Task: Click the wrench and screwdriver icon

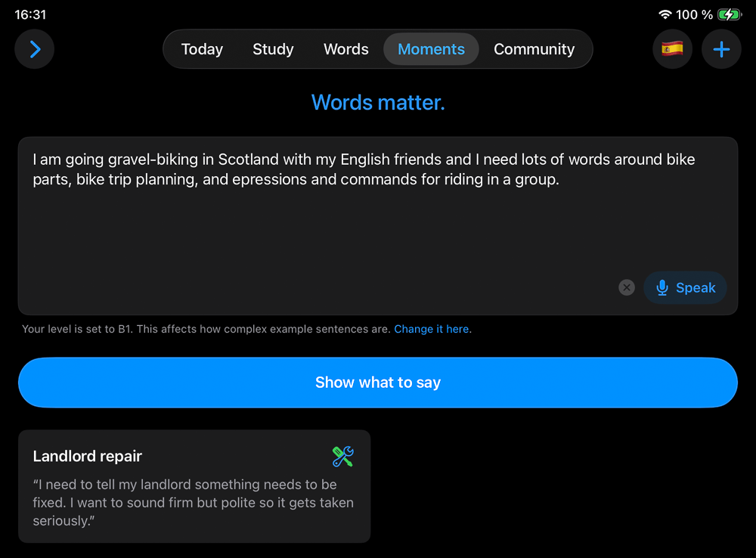Action: pyautogui.click(x=342, y=456)
